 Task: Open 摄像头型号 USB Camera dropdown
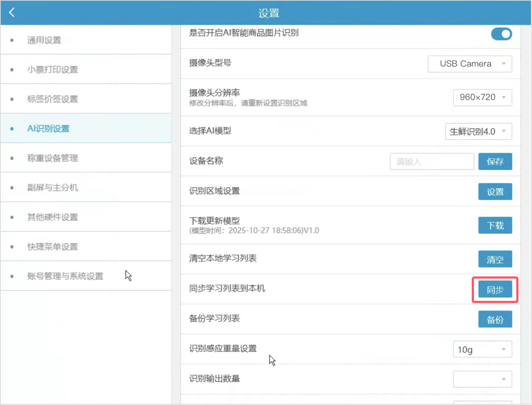470,64
